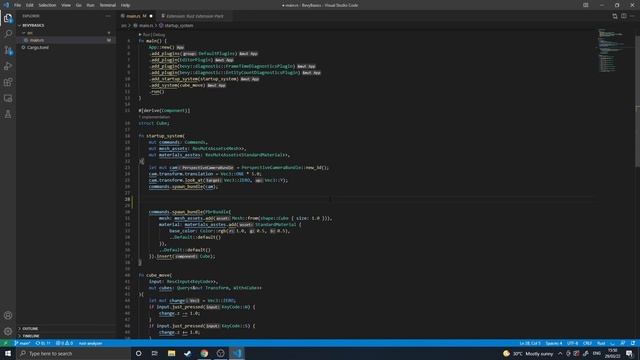
Task: Open Task View on the taskbar
Action: [155, 353]
